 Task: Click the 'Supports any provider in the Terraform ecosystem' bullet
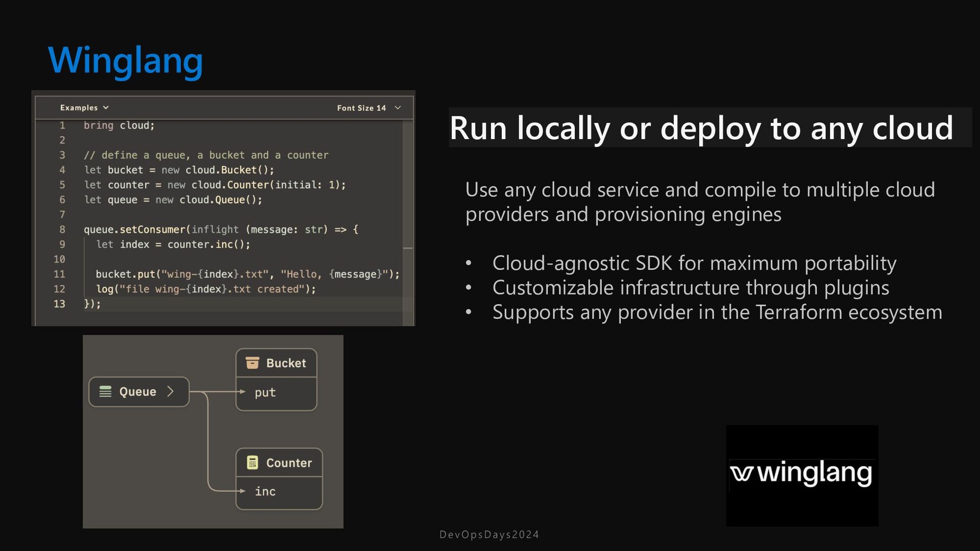tap(717, 312)
